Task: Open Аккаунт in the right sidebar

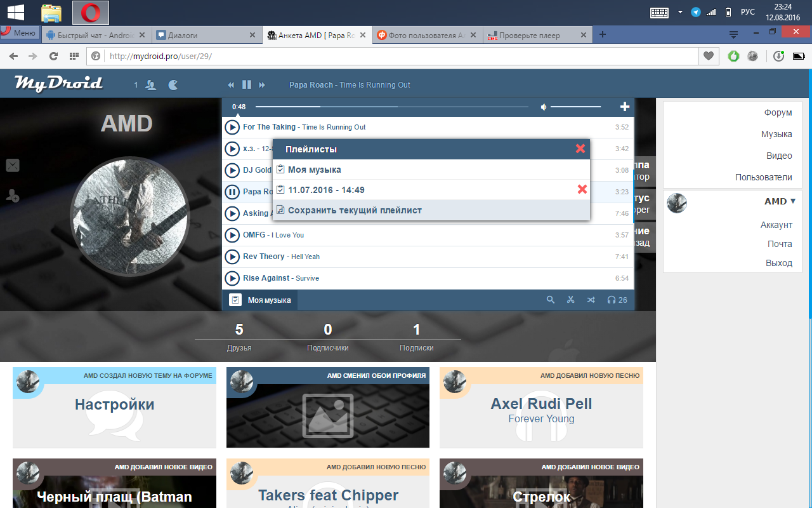Action: click(776, 225)
